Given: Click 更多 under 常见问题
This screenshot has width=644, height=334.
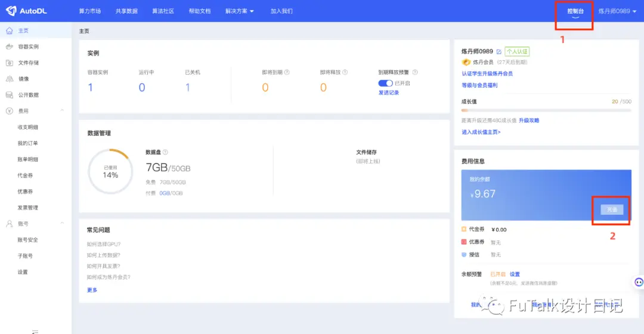Looking at the screenshot, I should 92,290.
